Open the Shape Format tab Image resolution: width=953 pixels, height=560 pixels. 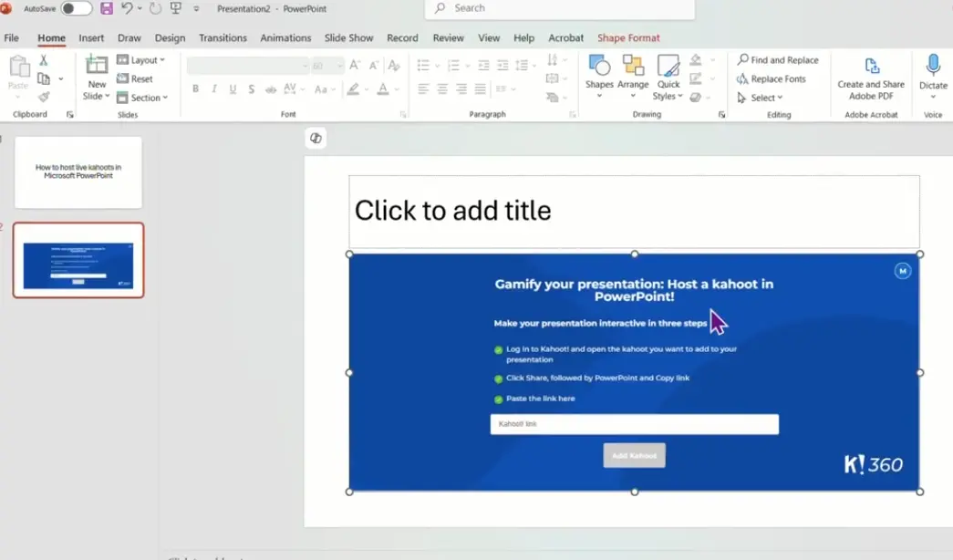628,38
